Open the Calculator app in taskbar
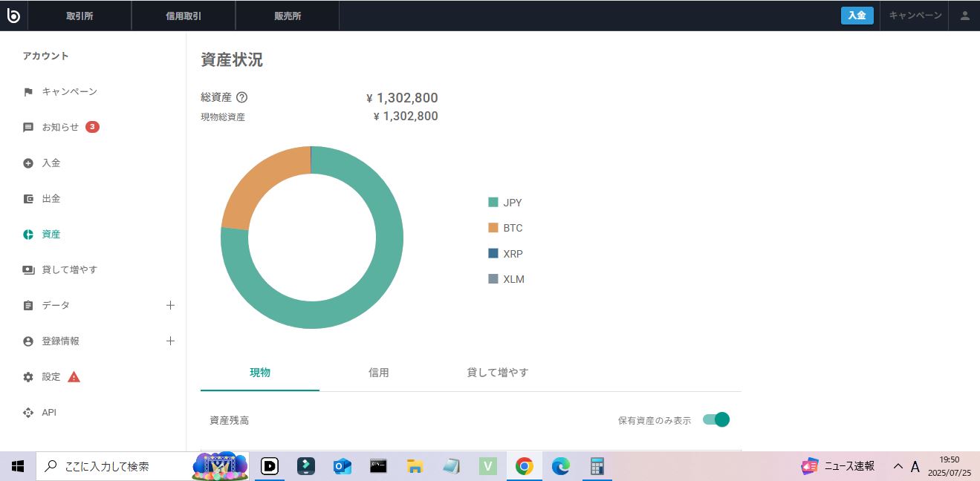 pos(596,466)
